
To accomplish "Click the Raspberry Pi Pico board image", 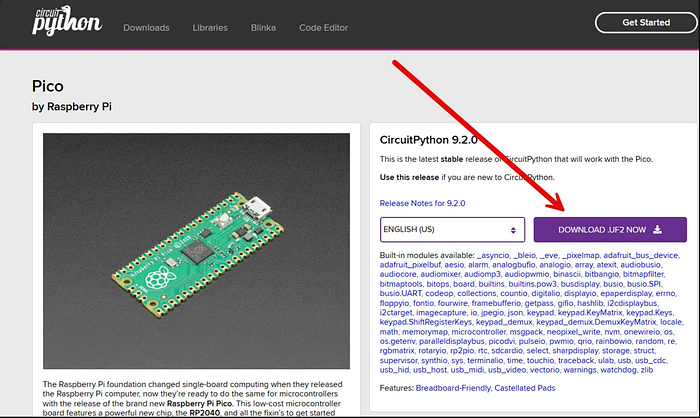I will 196,251.
